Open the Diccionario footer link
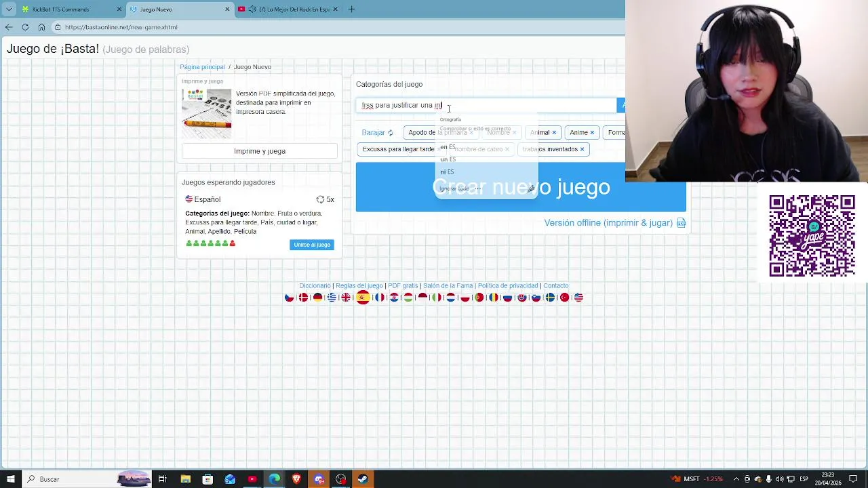 pos(315,286)
